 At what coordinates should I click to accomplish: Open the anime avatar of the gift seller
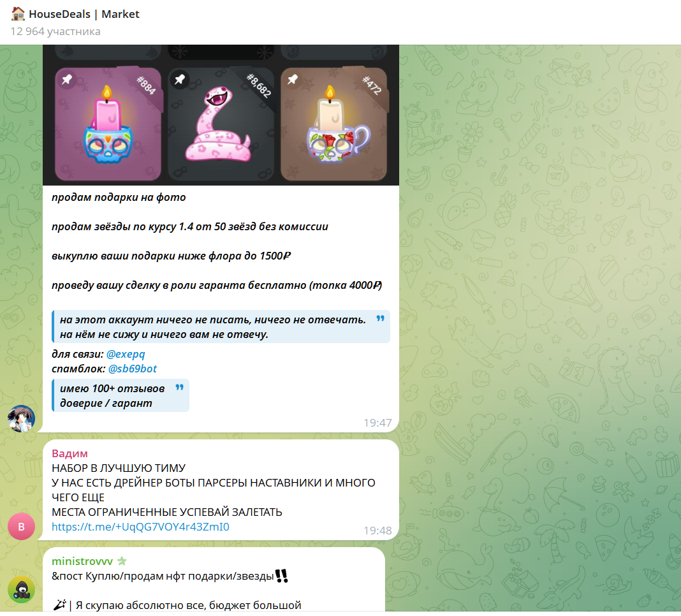(x=21, y=419)
